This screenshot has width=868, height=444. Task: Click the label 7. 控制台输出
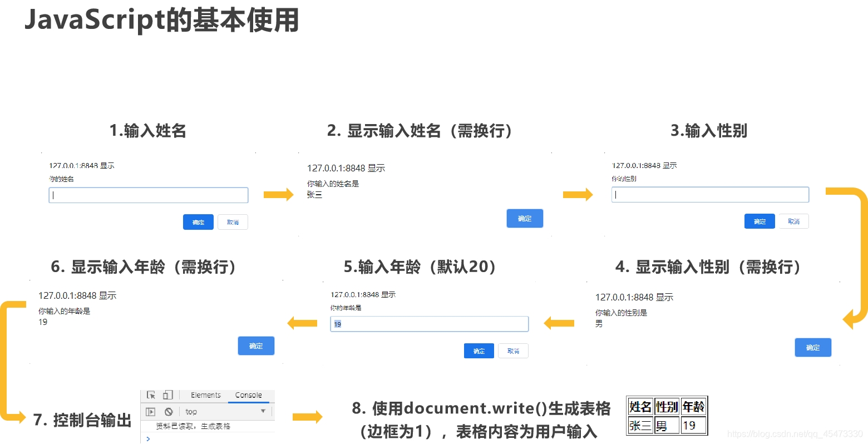(x=82, y=420)
